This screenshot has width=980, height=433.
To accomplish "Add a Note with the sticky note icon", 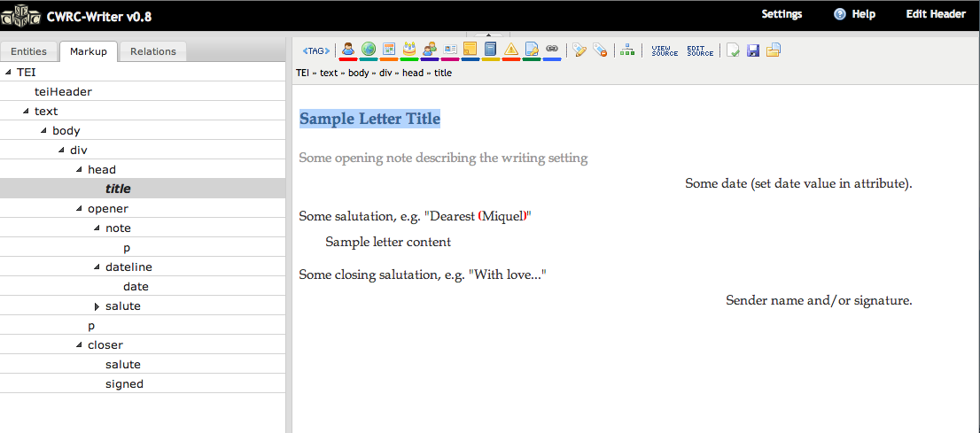I will [470, 50].
